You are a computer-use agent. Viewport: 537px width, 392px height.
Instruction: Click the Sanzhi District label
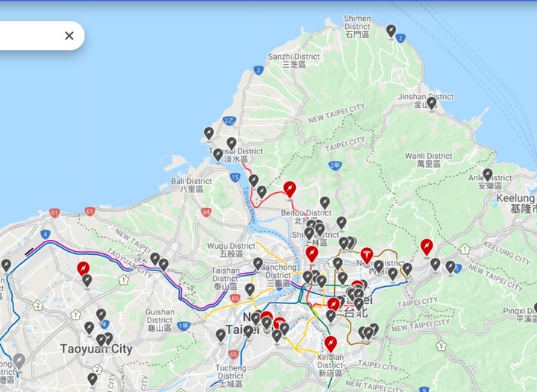(294, 60)
